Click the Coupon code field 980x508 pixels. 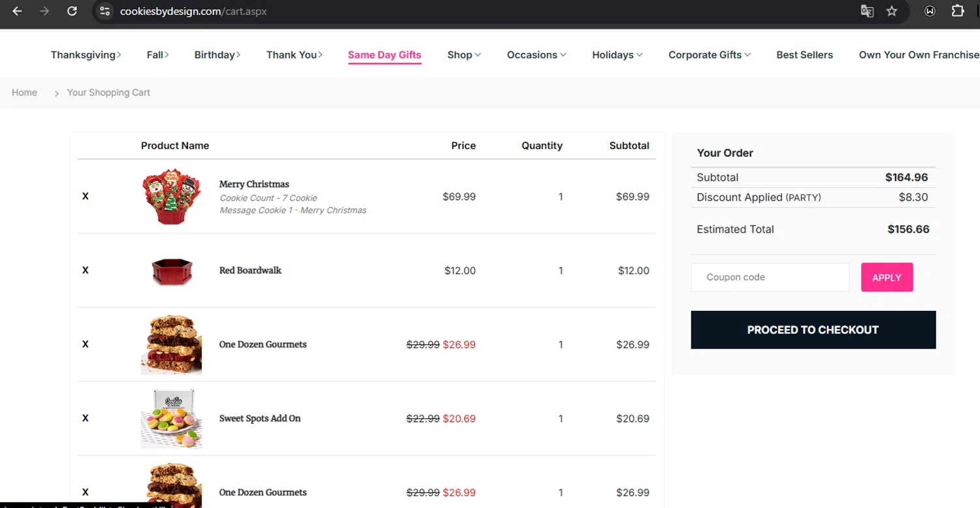tap(770, 277)
